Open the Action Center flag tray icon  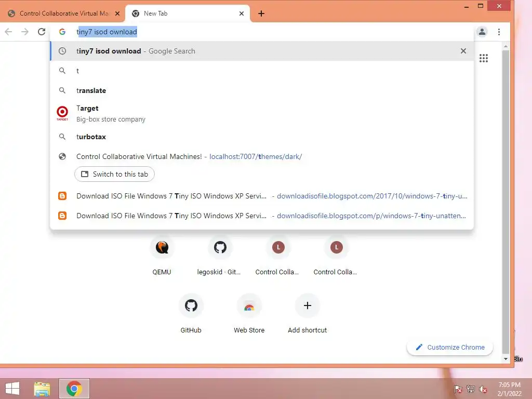pos(458,389)
